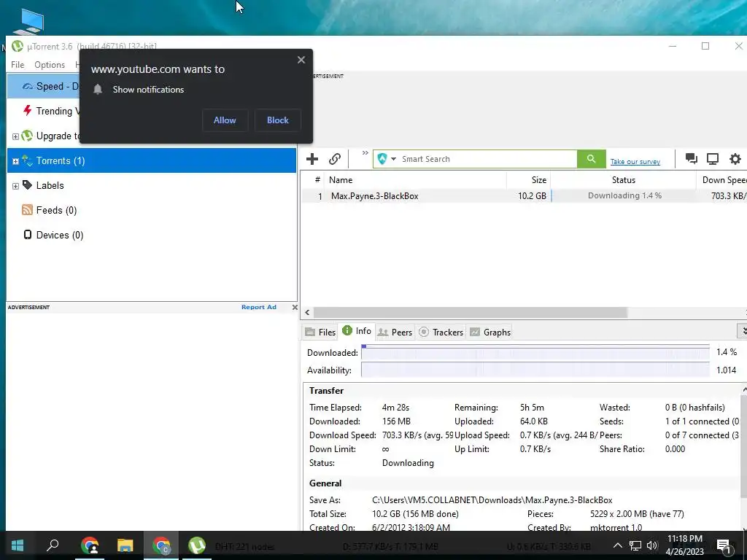Switch to the Graphs tab

point(490,332)
